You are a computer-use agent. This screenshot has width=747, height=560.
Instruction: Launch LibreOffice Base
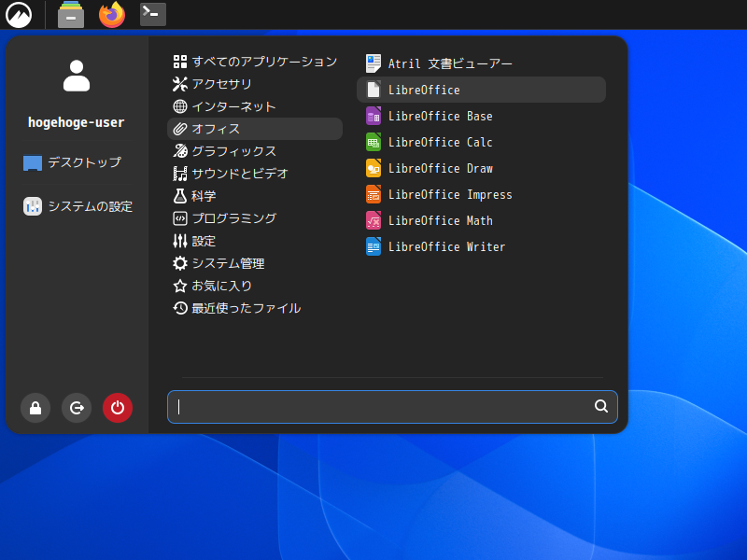tap(481, 116)
